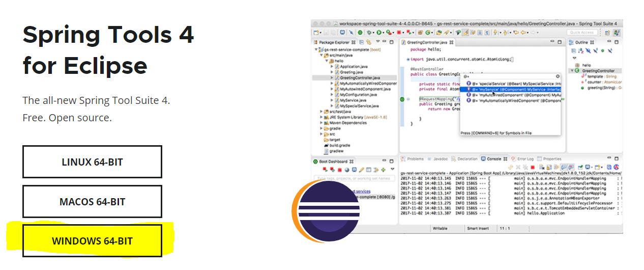
Task: Open the Outline view tab
Action: click(x=580, y=42)
